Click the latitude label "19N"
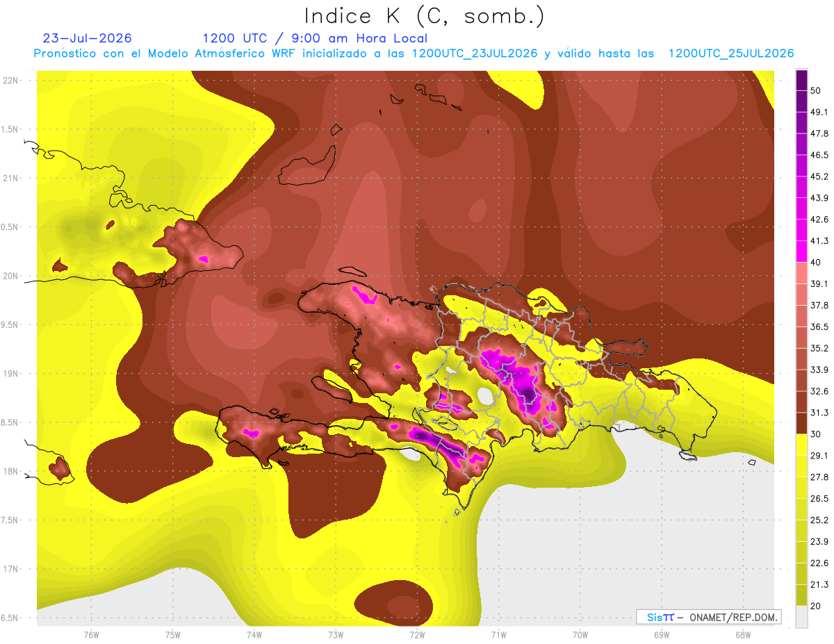The width and height of the screenshot is (834, 644). 10,374
